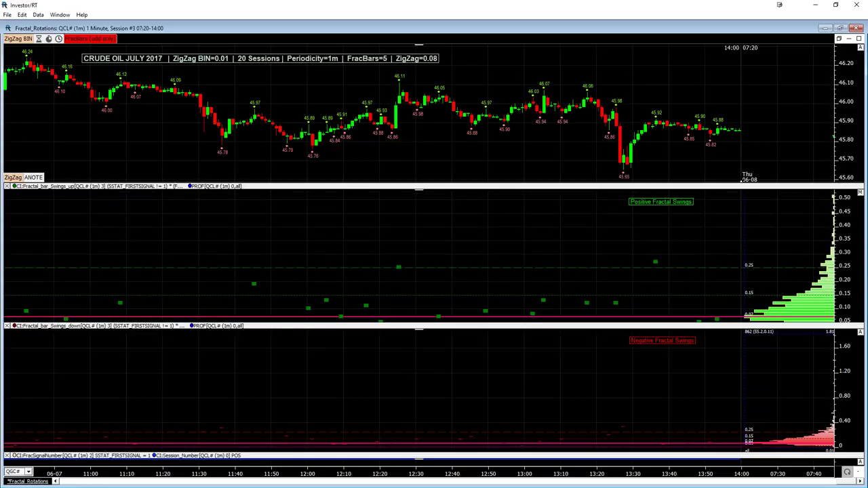Maximize the inner chart pane
Image resolution: width=868 pixels, height=488 pixels.
pos(859,39)
